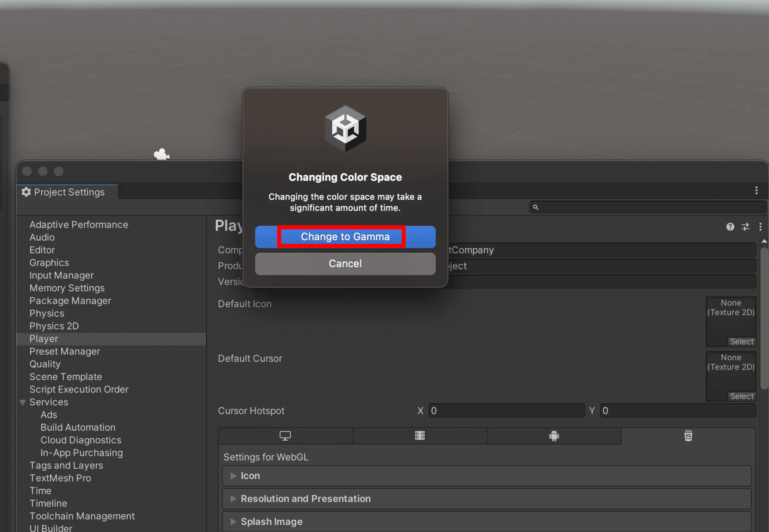This screenshot has height=532, width=769.
Task: Switch to WebGL HTML5 platform tab
Action: [x=688, y=436]
